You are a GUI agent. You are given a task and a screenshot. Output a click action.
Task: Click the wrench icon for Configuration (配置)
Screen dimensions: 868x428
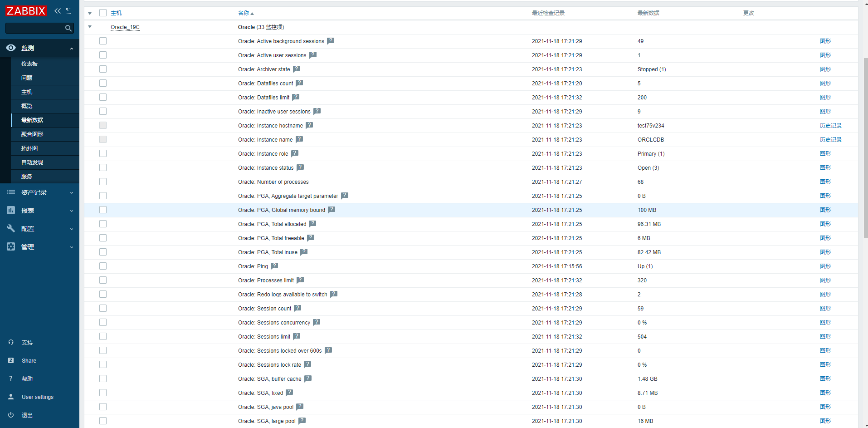[11, 228]
